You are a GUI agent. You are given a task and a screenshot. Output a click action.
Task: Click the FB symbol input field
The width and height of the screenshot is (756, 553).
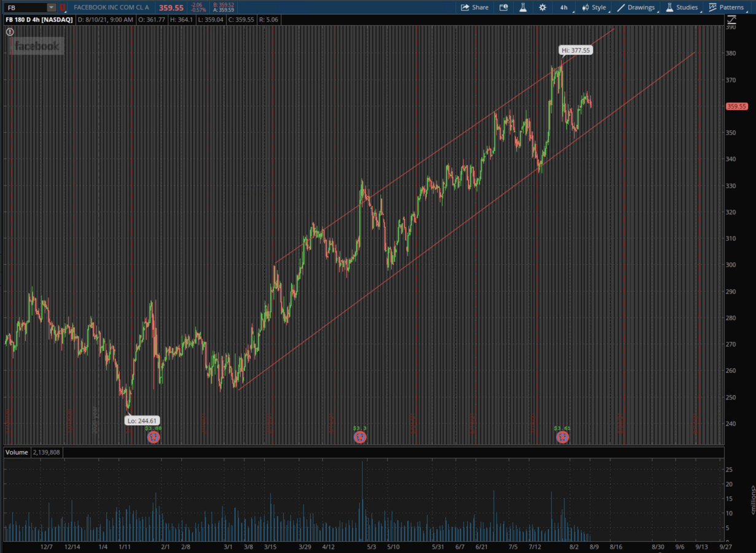point(25,7)
